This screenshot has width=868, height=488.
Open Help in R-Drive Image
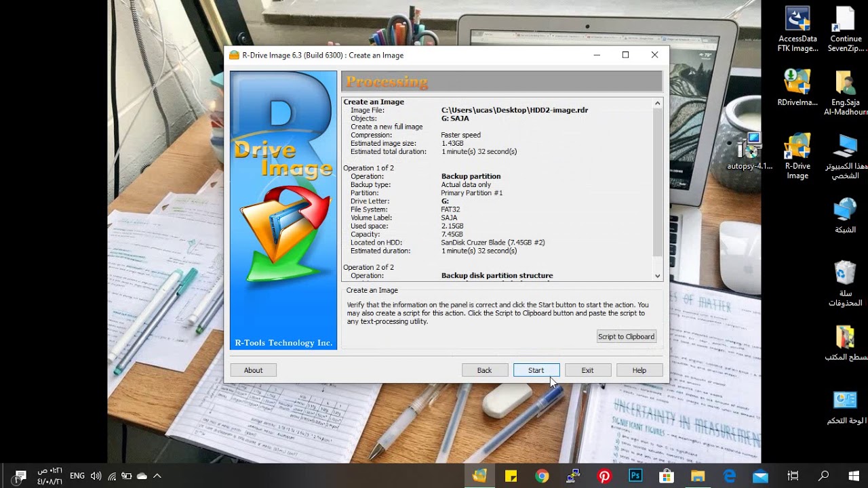639,370
